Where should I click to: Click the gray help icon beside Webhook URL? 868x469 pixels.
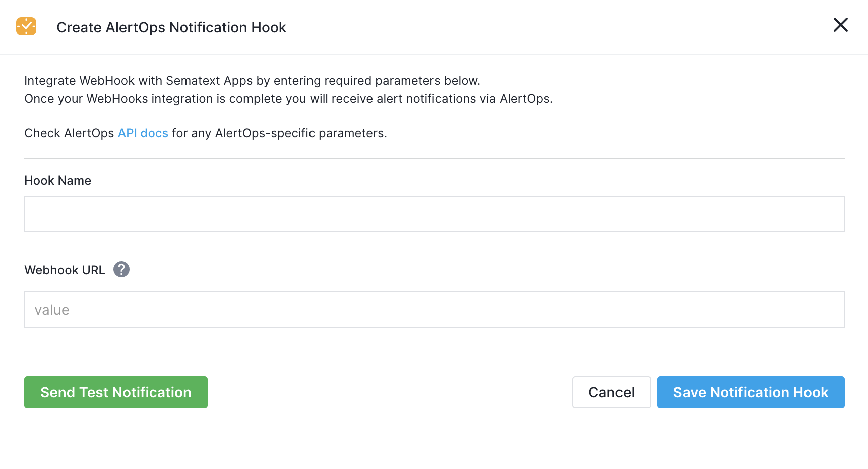(x=121, y=270)
